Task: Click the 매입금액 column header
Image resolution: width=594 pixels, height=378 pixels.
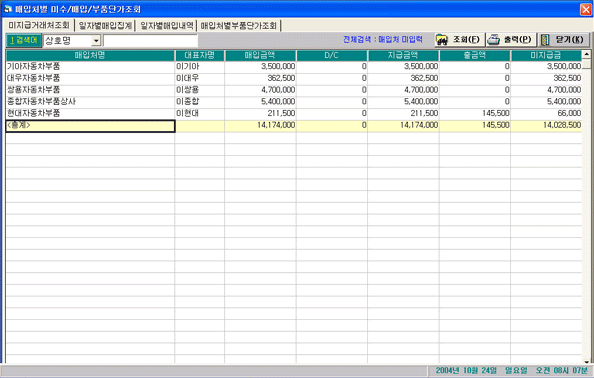Action: pos(260,55)
